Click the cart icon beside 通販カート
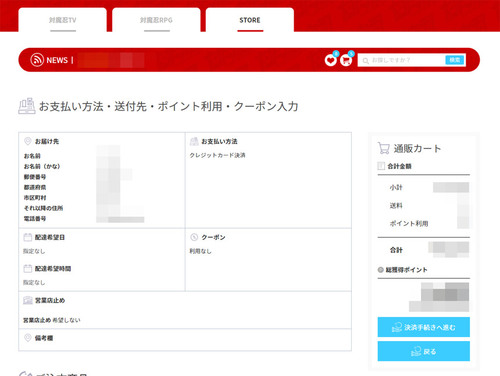Viewport: 500px width, 376px height. 384,148
